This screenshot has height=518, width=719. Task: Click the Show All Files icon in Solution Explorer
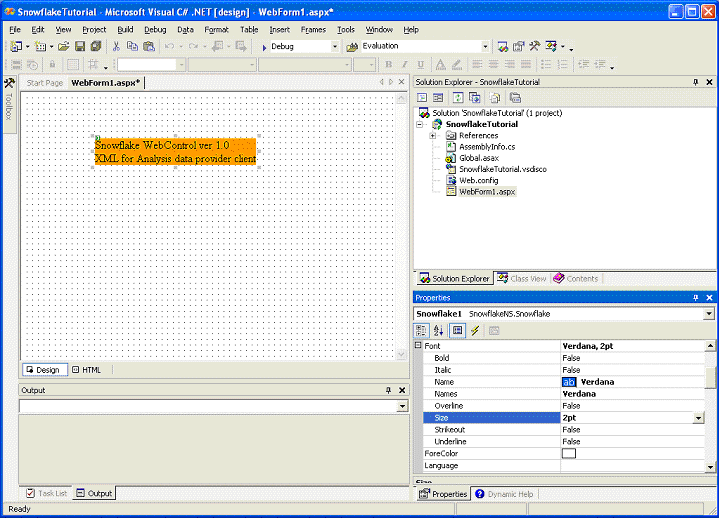tap(495, 98)
